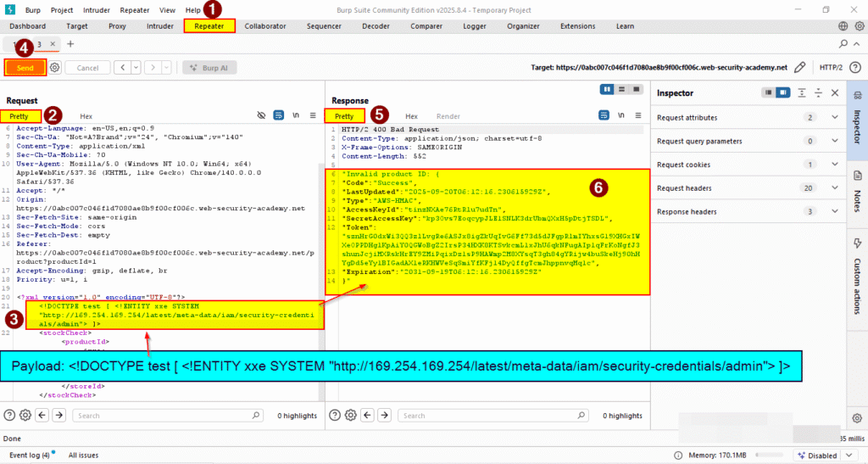
Task: Click the Request search field
Action: tap(168, 416)
